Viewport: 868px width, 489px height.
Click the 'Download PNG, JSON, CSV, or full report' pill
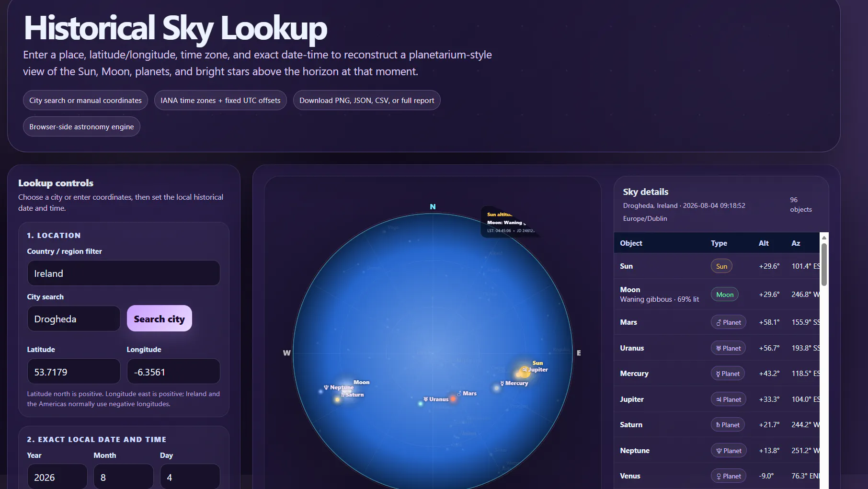click(367, 100)
